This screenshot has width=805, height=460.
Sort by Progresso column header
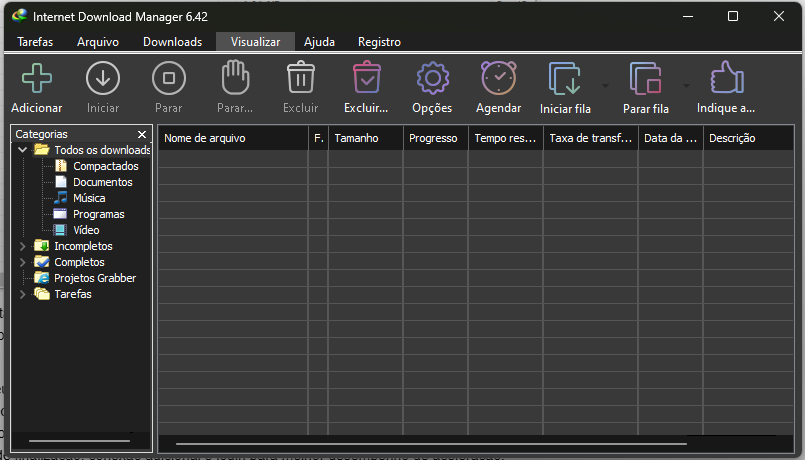tap(436, 138)
